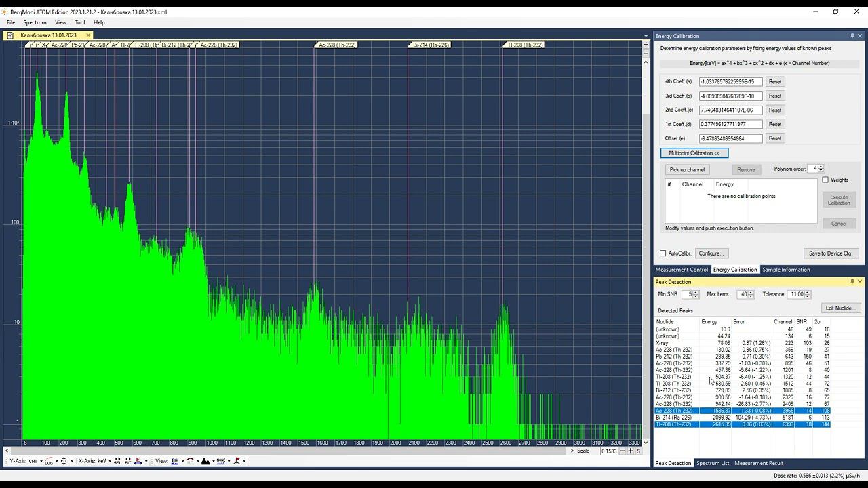
Task: Click the X-axis FIT icon
Action: [127, 461]
